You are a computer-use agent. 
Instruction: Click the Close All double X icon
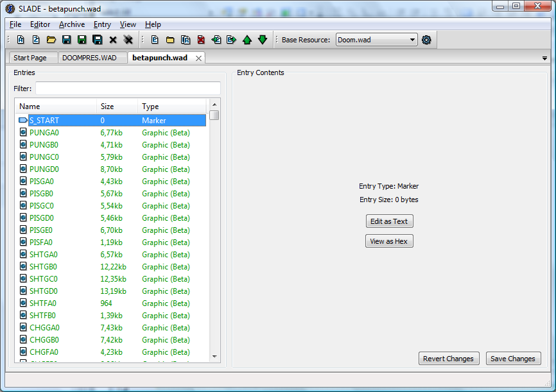click(x=128, y=40)
